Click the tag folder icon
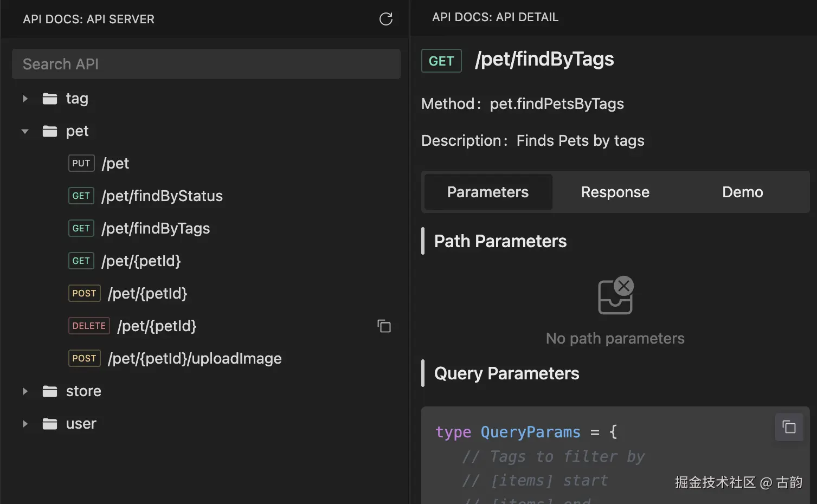The image size is (817, 504). pyautogui.click(x=50, y=99)
